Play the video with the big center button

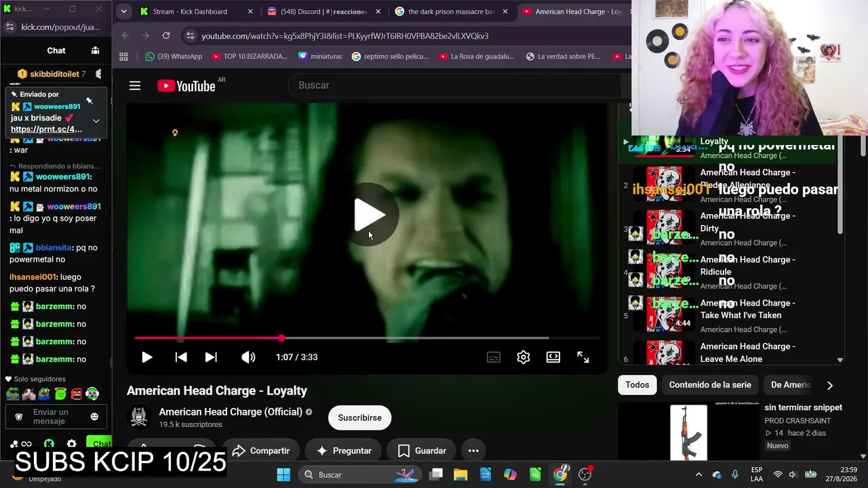coord(369,216)
